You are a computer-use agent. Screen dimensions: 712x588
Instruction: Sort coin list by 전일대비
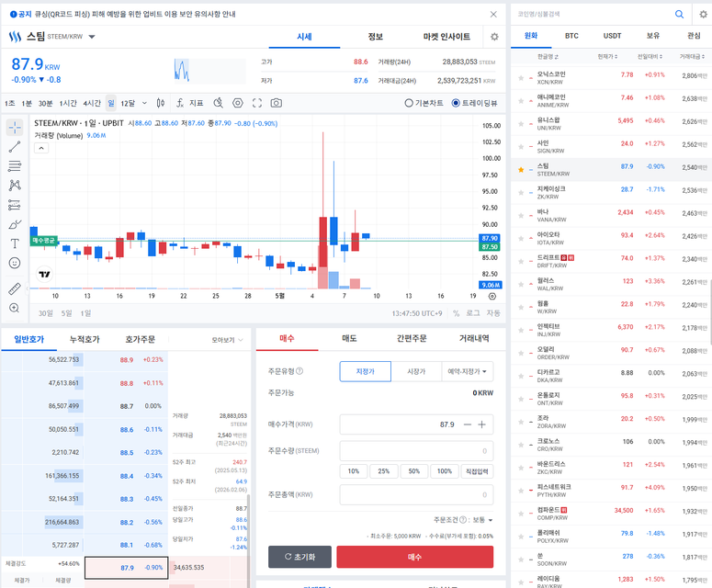pyautogui.click(x=650, y=57)
